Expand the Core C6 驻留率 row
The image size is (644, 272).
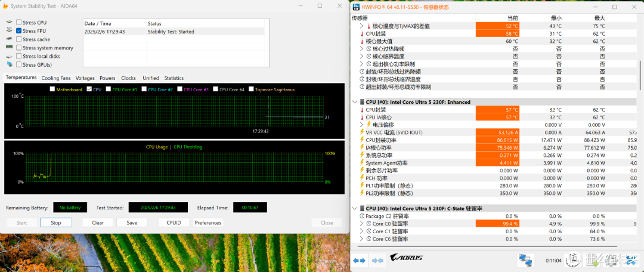coord(361,239)
